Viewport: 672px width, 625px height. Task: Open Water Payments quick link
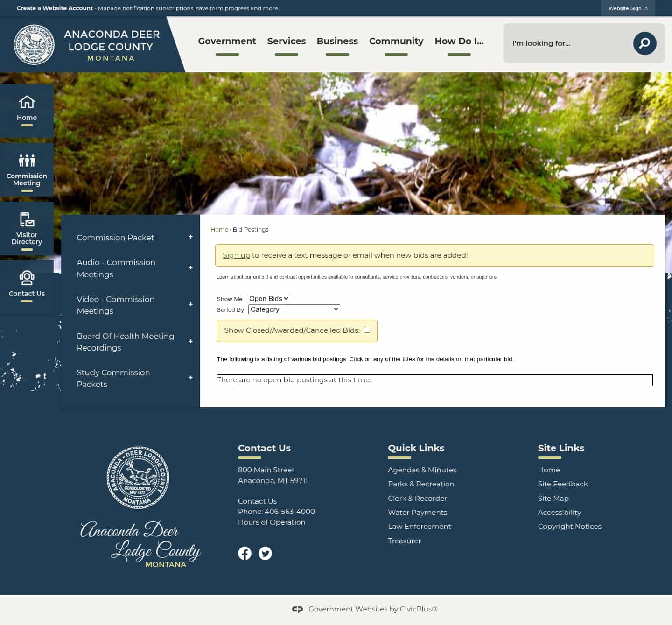tap(417, 513)
